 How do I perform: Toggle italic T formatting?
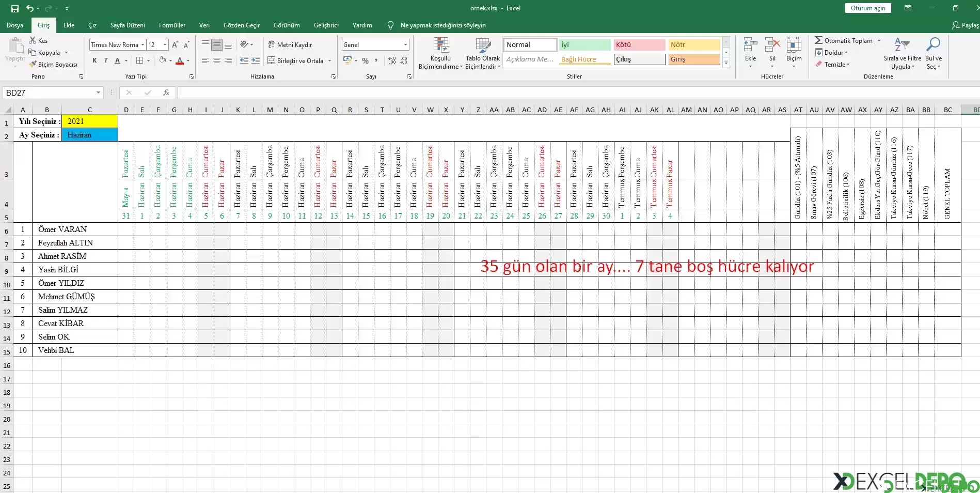(106, 60)
